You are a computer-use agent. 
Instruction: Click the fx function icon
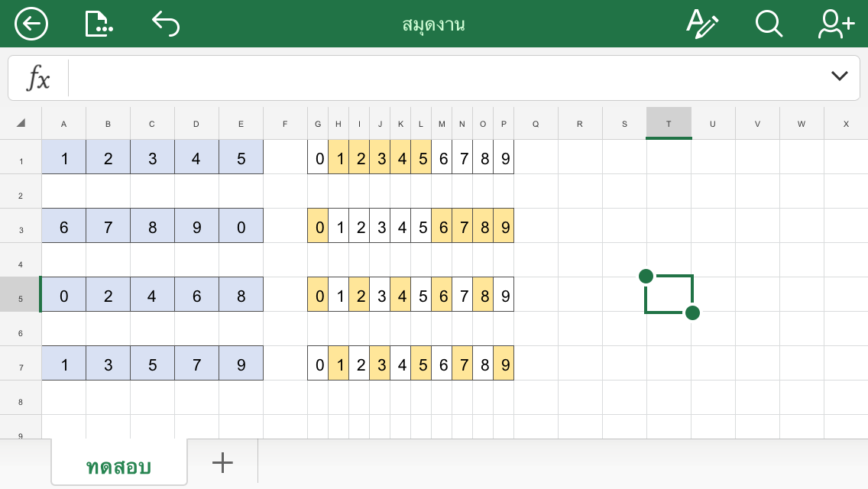[38, 78]
